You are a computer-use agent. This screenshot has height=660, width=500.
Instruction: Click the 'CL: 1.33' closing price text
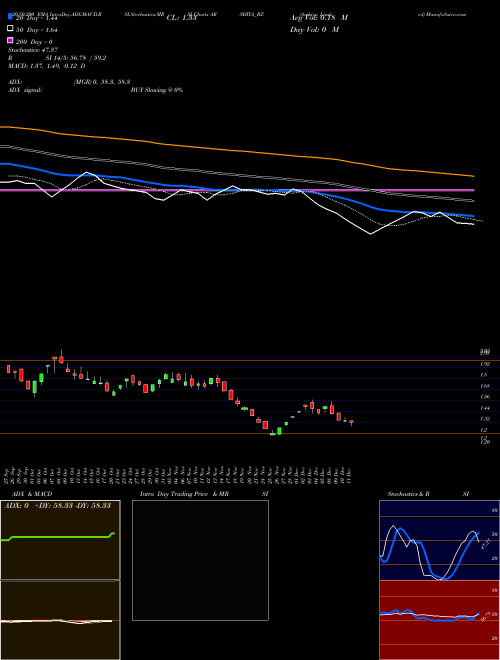tap(182, 18)
